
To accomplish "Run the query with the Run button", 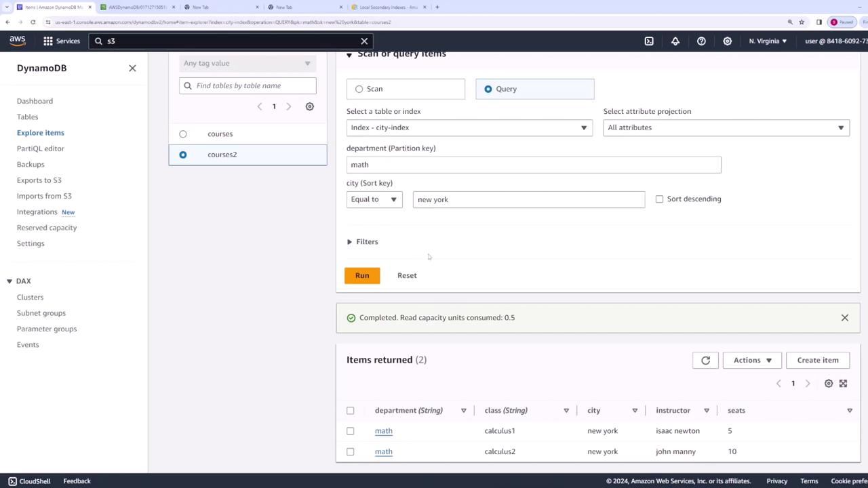I will [362, 275].
